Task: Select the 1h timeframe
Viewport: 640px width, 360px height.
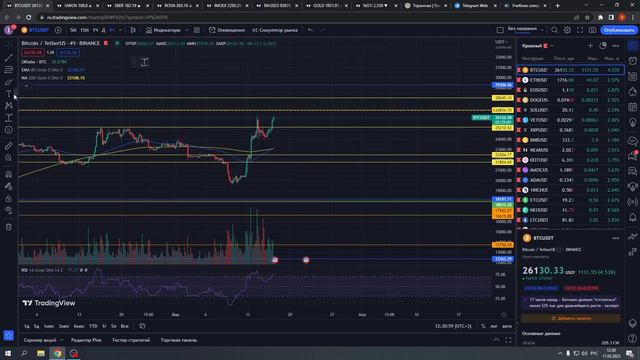Action: point(95,30)
